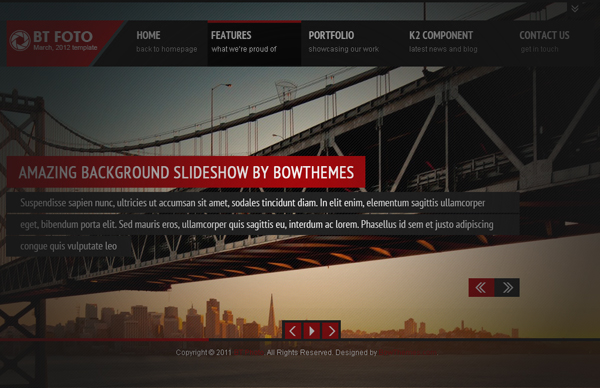Screen dimensions: 600x388
Task: Open the BowThemes.com footer link
Action: click(x=408, y=352)
